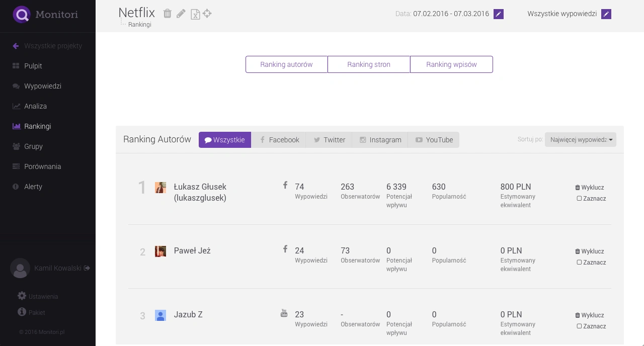
Task: Open Ustawienia settings link
Action: pyautogui.click(x=43, y=297)
